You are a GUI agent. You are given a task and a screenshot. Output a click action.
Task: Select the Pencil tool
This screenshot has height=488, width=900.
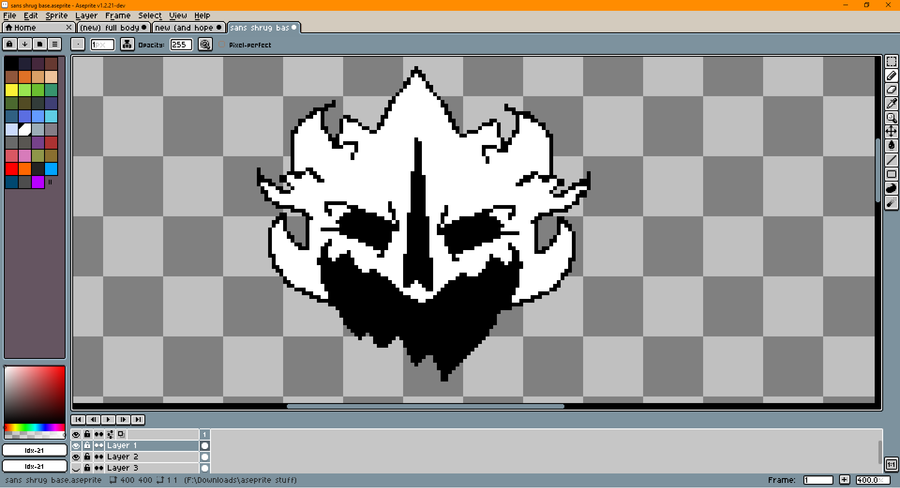click(891, 76)
